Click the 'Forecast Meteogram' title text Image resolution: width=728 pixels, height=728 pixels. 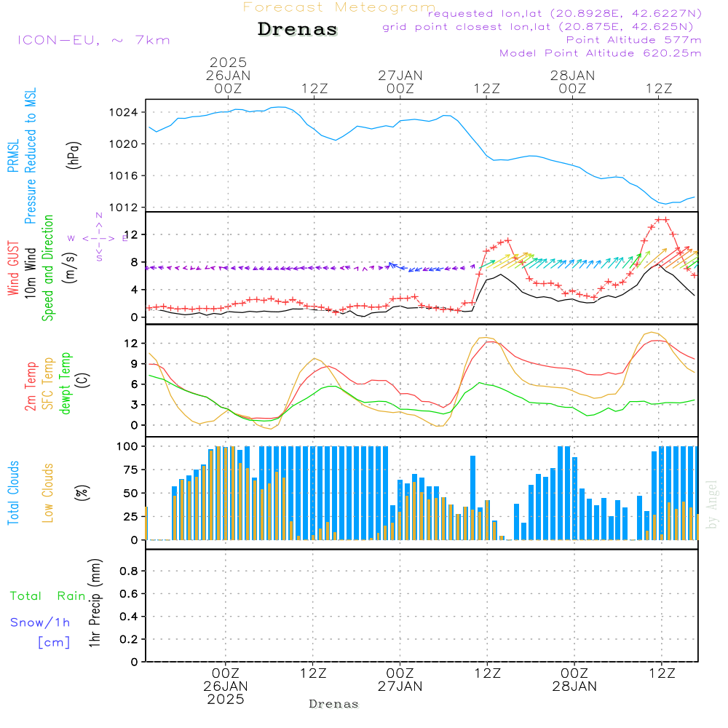(x=339, y=7)
